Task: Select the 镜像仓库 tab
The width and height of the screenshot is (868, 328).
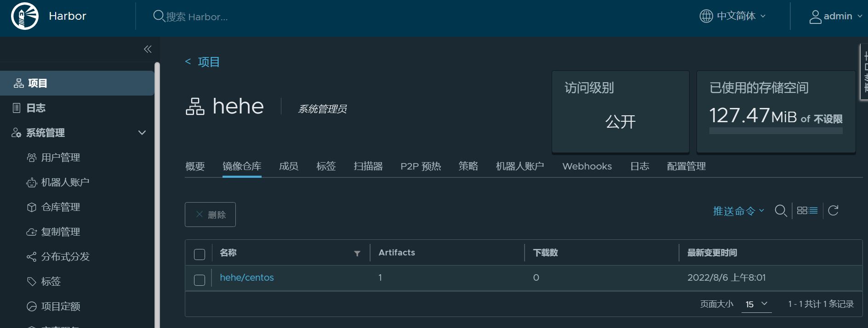Action: pyautogui.click(x=242, y=166)
